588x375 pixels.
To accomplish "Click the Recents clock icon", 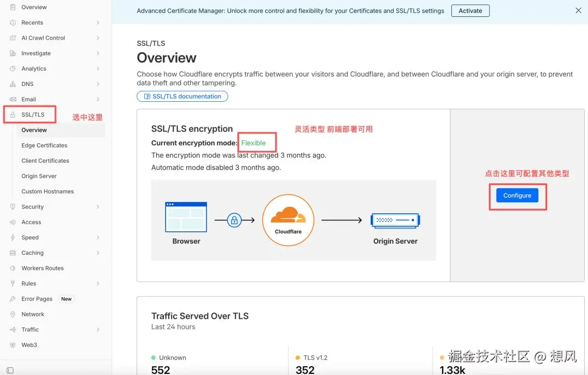I will pos(13,22).
